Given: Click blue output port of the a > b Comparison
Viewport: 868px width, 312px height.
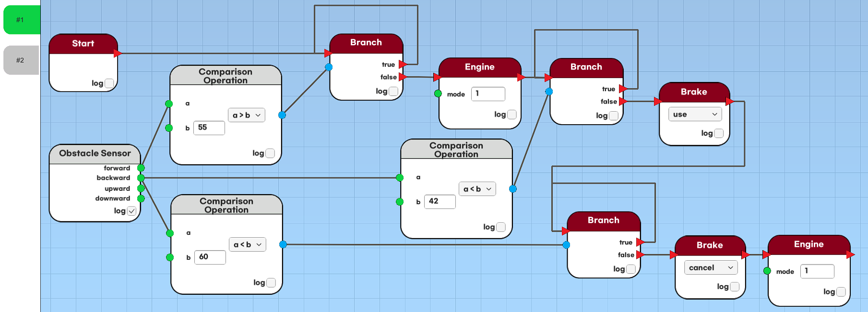Looking at the screenshot, I should pos(282,115).
